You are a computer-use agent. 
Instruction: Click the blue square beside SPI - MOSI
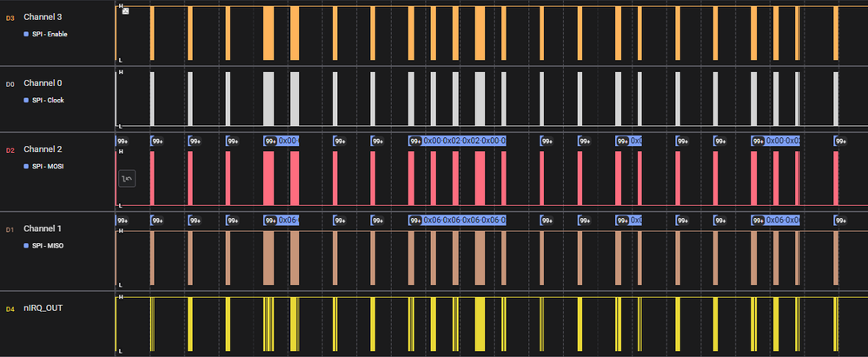click(26, 167)
